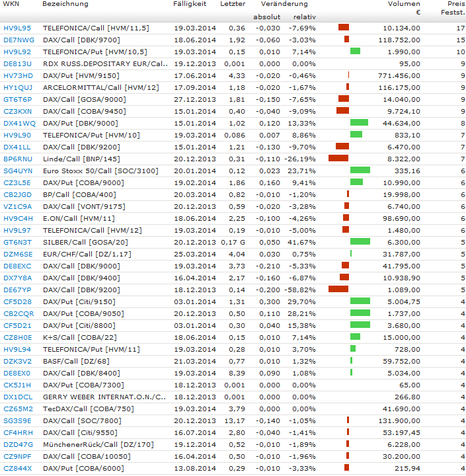Viewport: 466px width, 476px height.
Task: Open WKN link GT6N3T
Action: tap(18, 242)
